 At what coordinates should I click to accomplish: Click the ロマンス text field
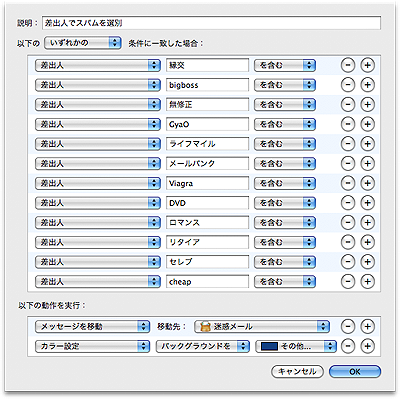tap(207, 223)
